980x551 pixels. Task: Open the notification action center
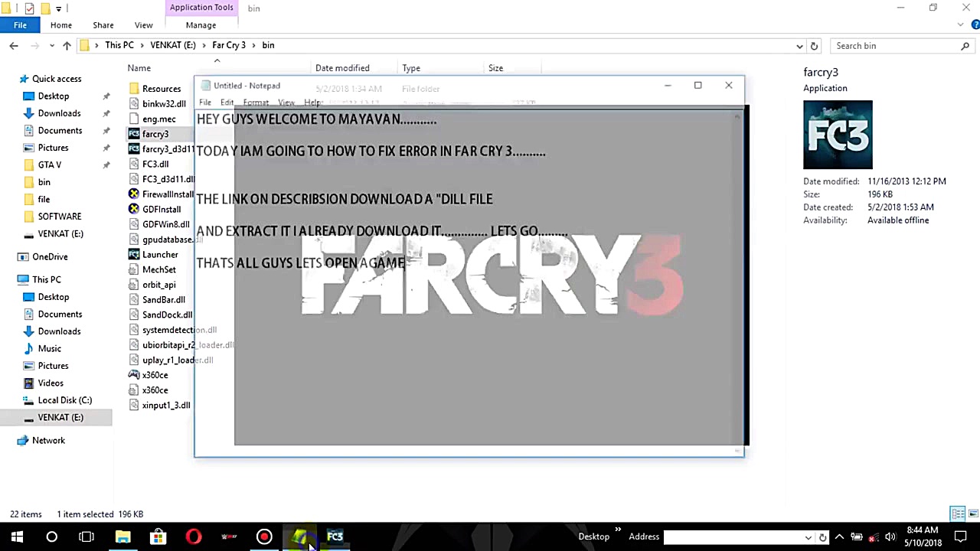960,536
